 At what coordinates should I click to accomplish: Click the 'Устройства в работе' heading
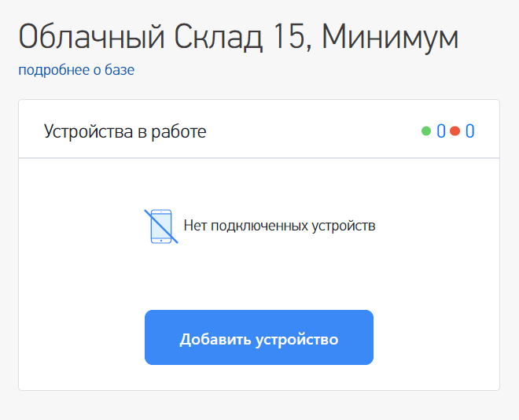click(125, 131)
